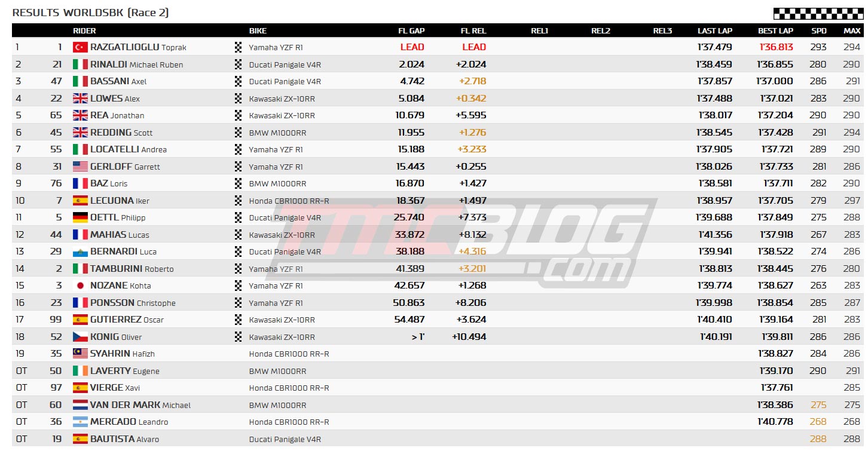The image size is (868, 454).
Task: Click the orange +4.316 value for Bernardi
Action: [472, 251]
